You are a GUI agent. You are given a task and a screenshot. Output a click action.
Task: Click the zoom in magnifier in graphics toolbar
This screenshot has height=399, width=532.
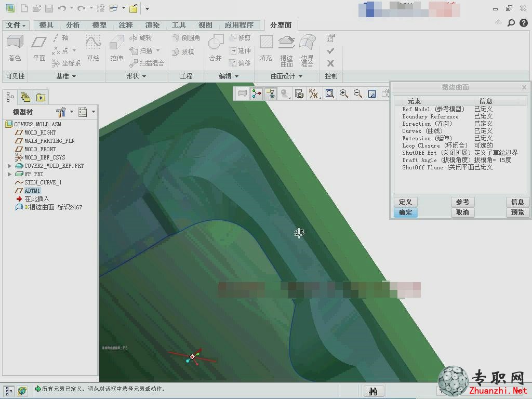coord(344,94)
